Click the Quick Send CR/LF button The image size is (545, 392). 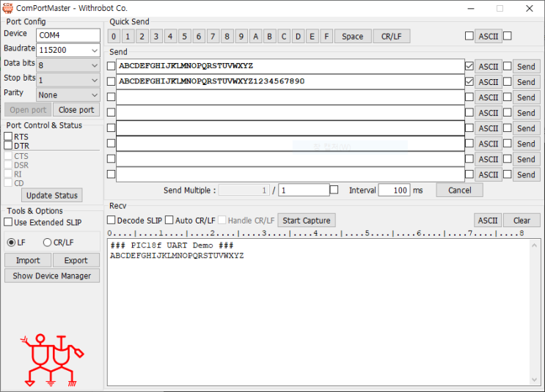tap(392, 36)
